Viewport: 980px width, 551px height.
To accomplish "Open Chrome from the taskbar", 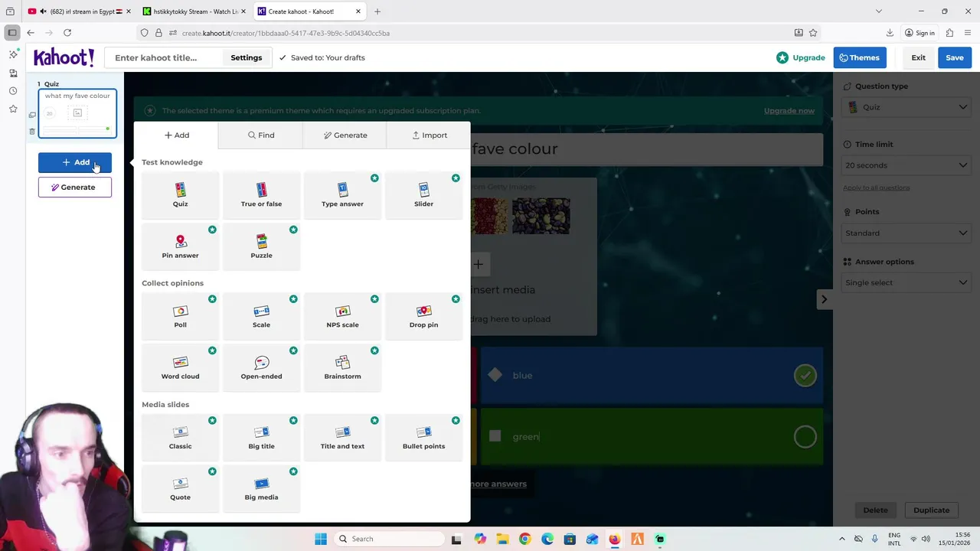I will point(524,539).
